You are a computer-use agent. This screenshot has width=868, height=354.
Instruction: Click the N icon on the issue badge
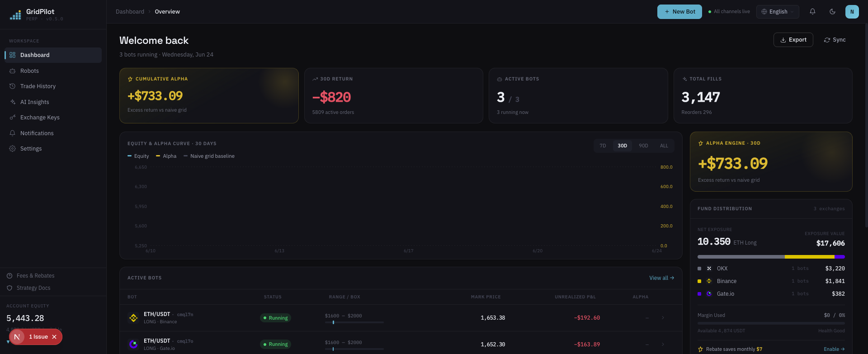pyautogui.click(x=17, y=337)
